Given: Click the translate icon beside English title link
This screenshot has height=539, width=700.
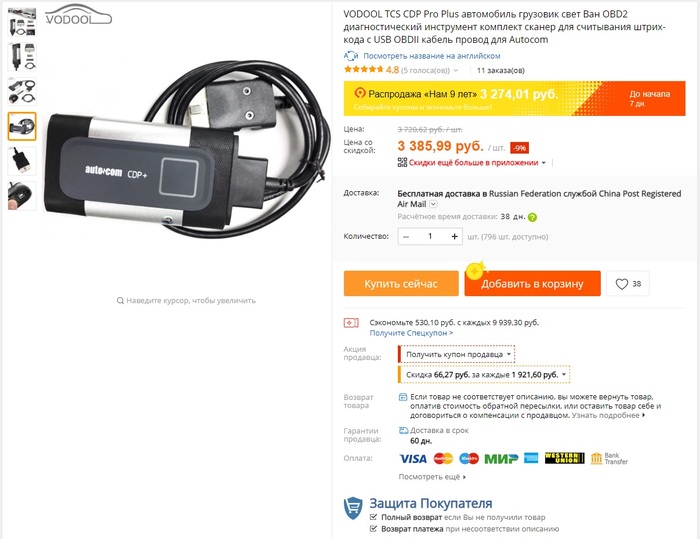Looking at the screenshot, I should tap(351, 56).
